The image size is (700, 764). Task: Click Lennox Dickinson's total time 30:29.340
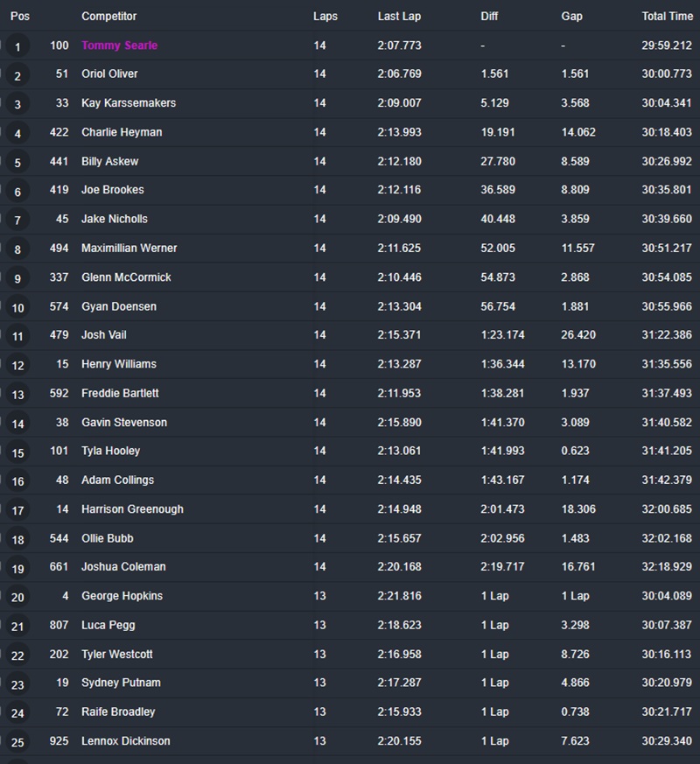667,741
